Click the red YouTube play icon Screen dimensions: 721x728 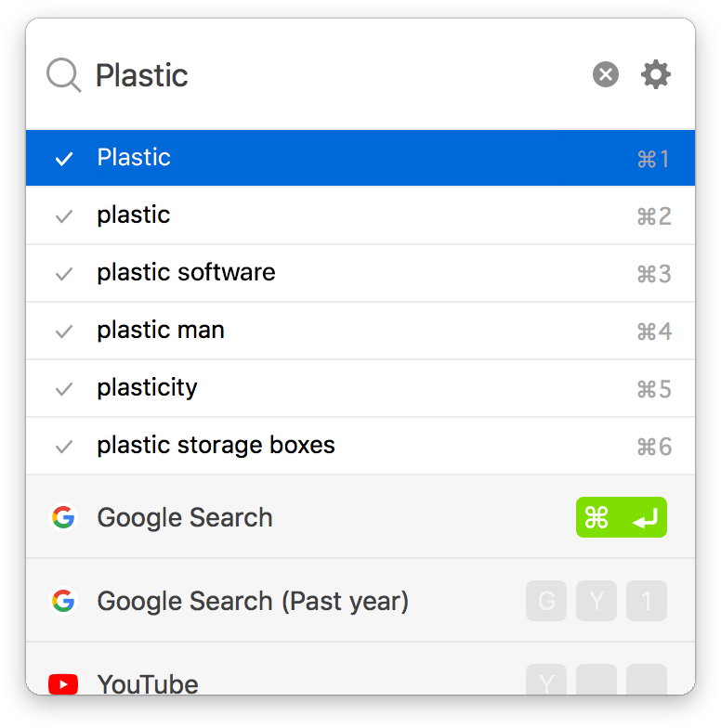coord(63,683)
